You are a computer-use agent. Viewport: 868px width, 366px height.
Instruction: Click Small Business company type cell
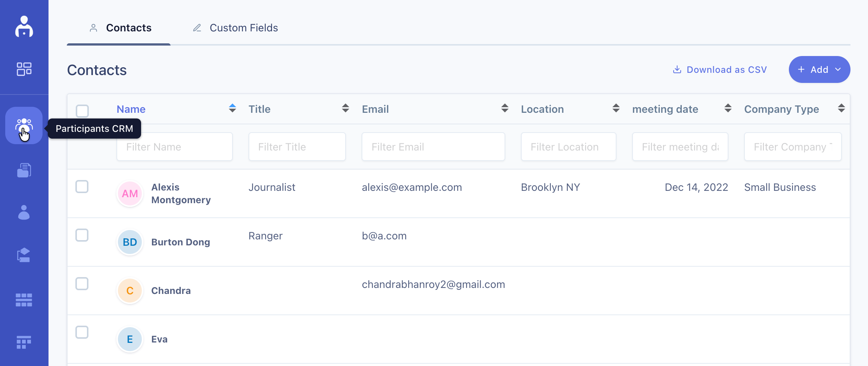point(780,187)
